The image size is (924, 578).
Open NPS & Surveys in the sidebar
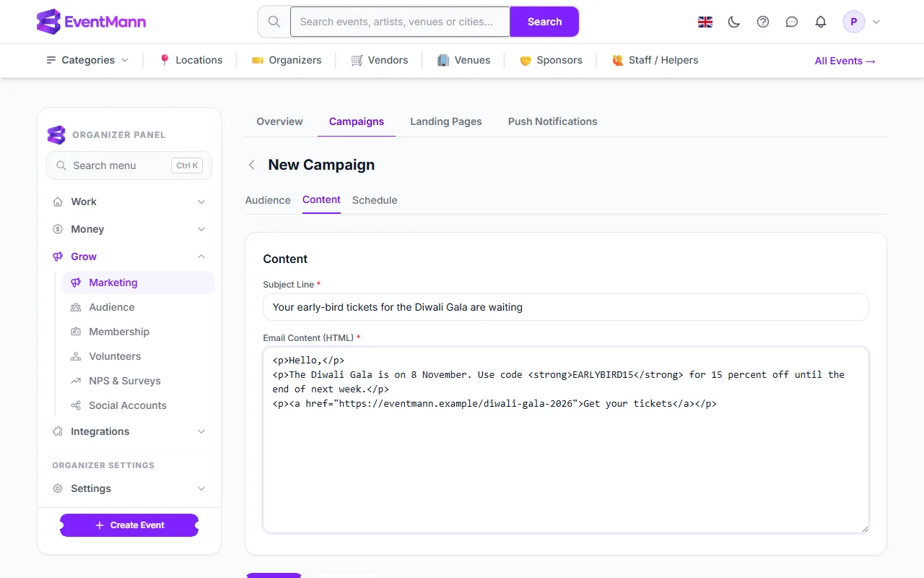[138, 381]
